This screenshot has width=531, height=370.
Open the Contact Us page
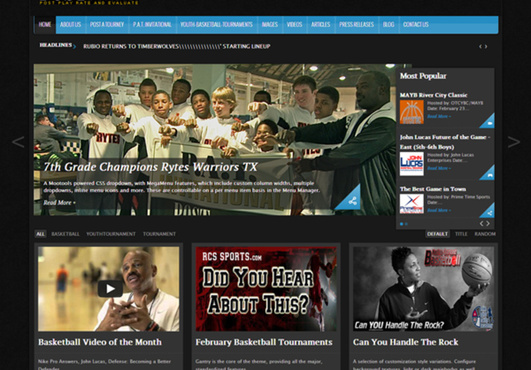(416, 25)
